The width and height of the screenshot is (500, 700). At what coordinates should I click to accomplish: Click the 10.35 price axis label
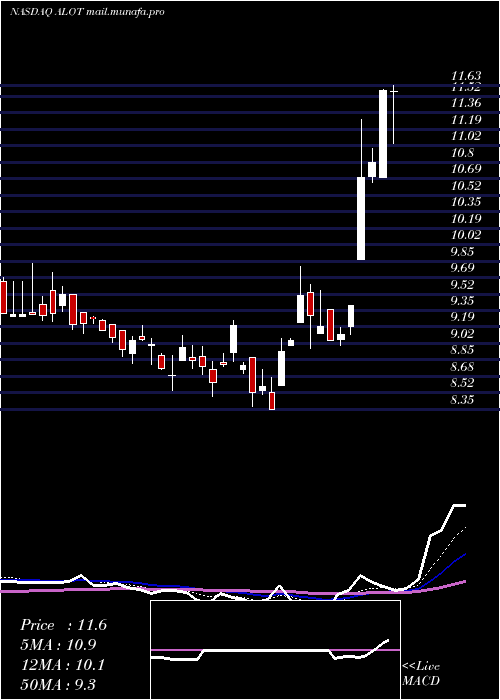tap(466, 202)
